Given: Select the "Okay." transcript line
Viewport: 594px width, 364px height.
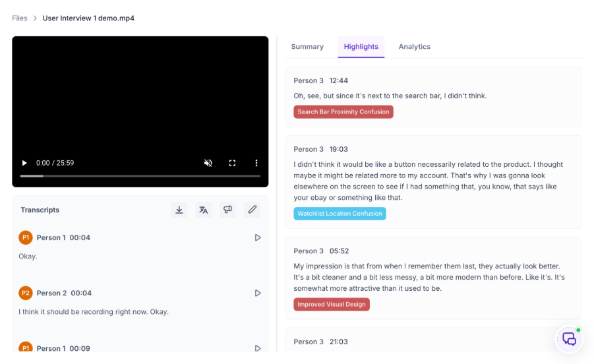Looking at the screenshot, I should [x=28, y=257].
